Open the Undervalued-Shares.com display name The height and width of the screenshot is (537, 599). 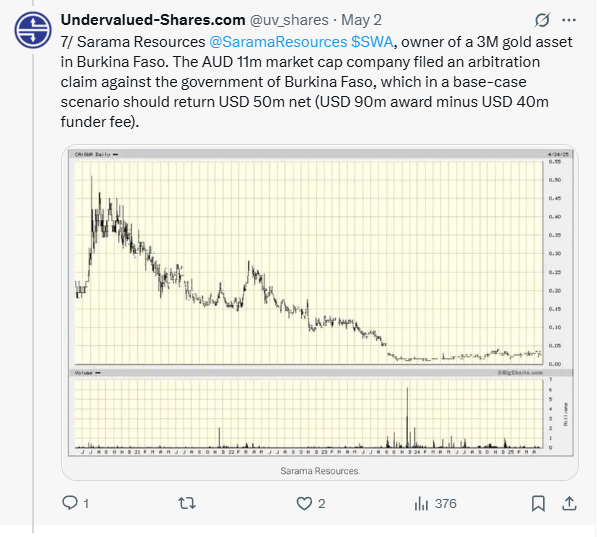(153, 20)
